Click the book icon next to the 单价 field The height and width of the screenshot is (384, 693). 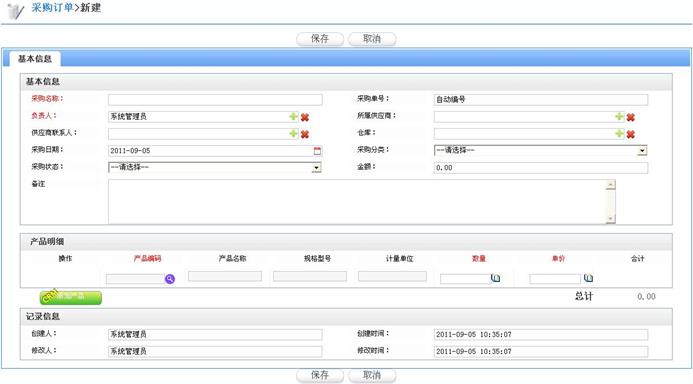(x=588, y=278)
